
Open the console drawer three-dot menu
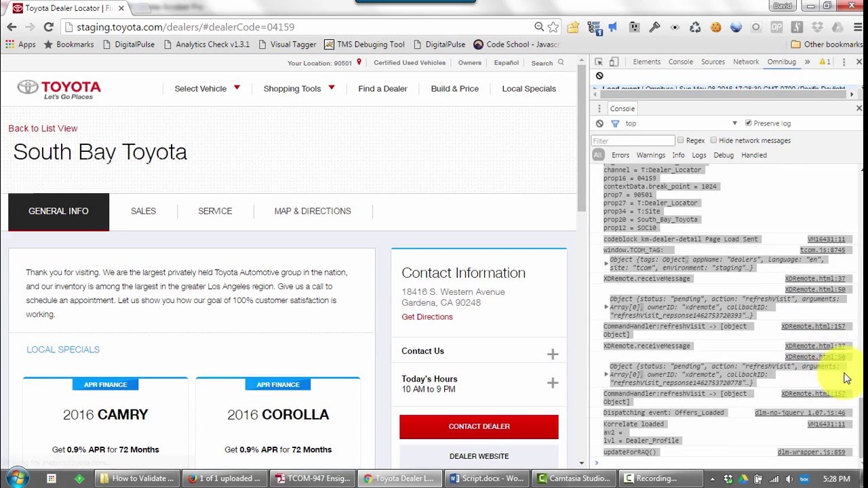pos(599,108)
